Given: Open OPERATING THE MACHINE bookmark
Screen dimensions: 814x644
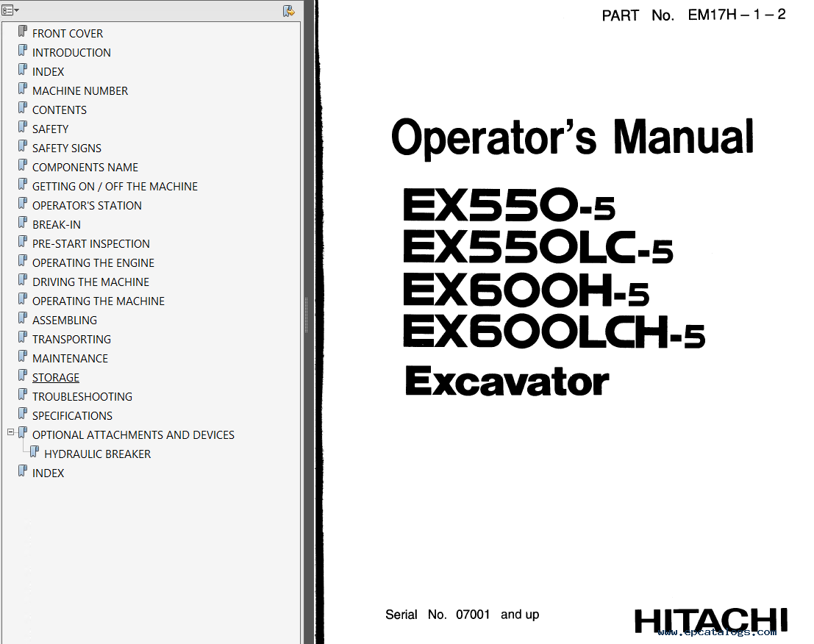Looking at the screenshot, I should [x=99, y=301].
